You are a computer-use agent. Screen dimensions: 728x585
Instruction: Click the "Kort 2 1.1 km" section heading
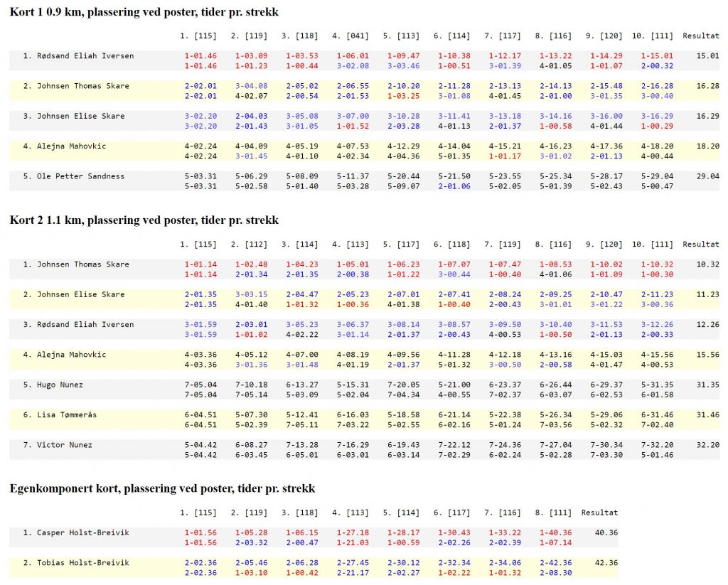pos(144,220)
